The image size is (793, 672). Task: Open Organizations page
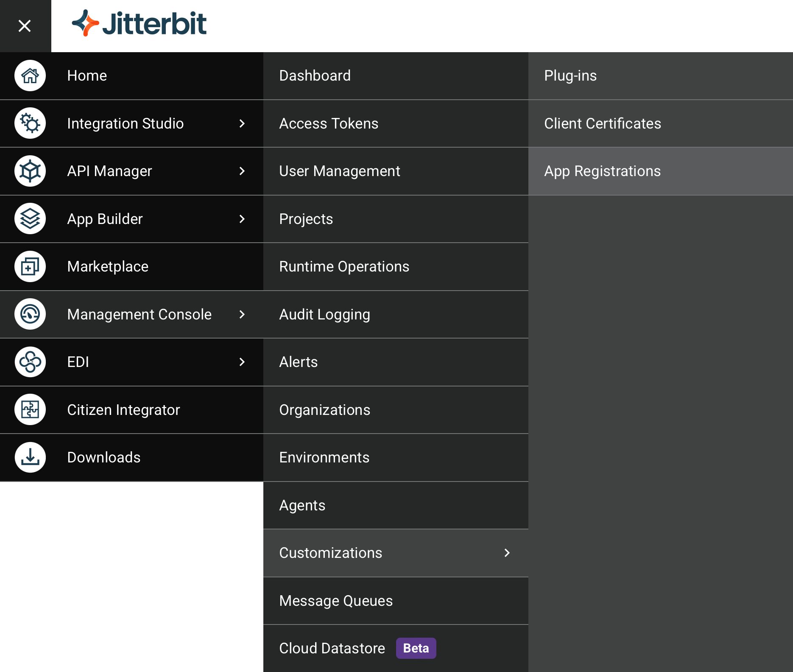point(396,410)
